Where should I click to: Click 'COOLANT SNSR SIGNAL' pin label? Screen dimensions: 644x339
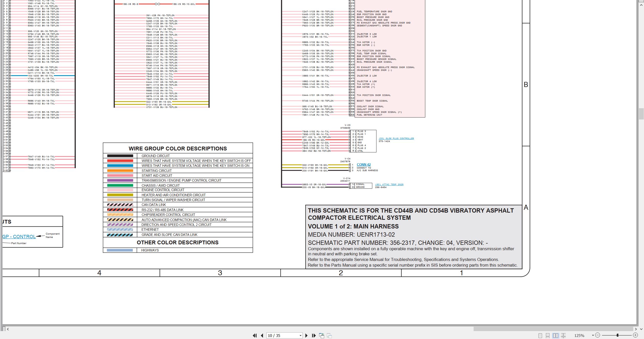[370, 106]
